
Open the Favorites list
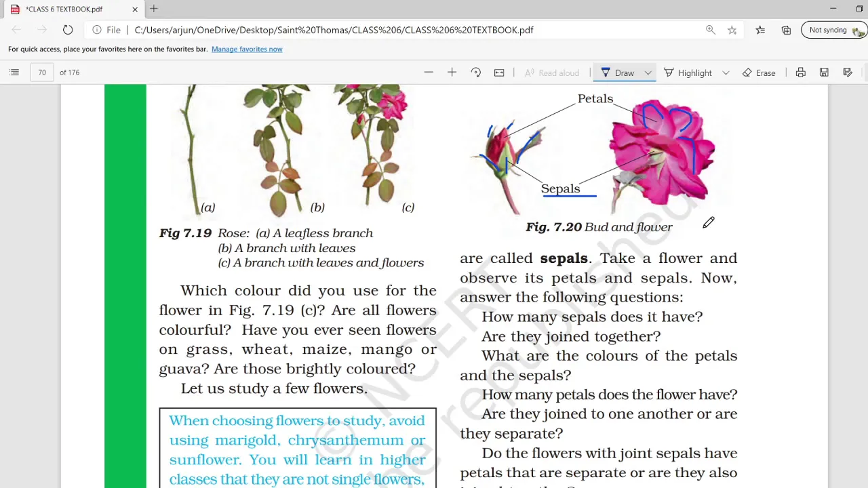(760, 30)
